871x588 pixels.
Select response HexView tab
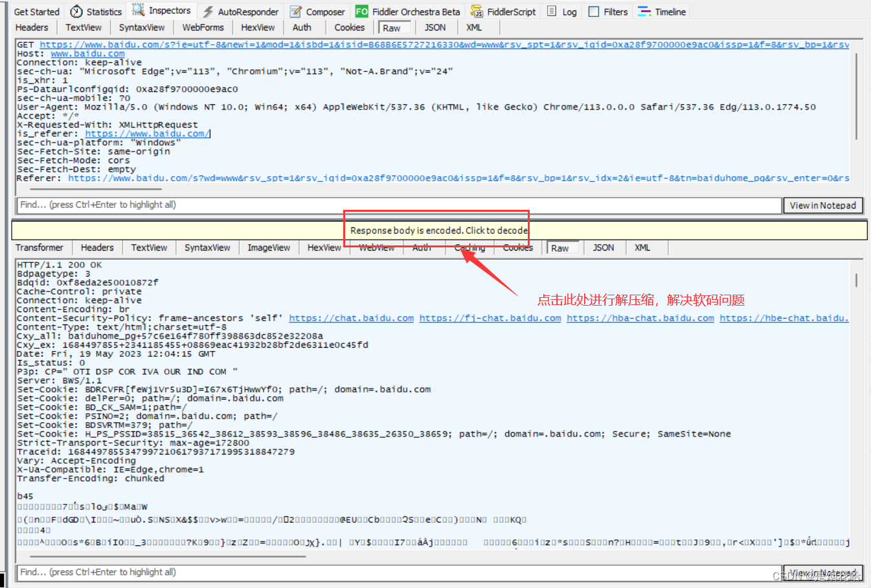pos(324,247)
